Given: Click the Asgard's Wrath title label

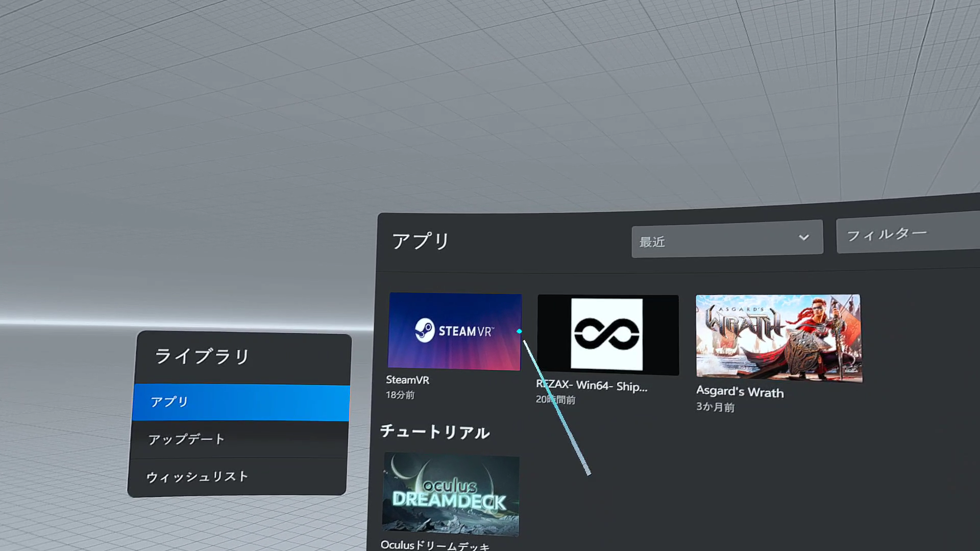Looking at the screenshot, I should 740,392.
